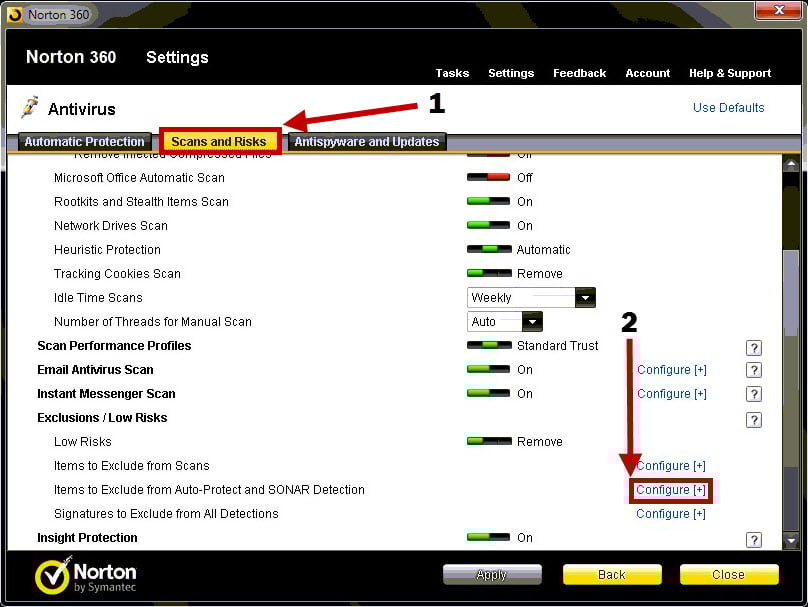Configure Auto-Protect and SONAR Detection exclusions

671,490
